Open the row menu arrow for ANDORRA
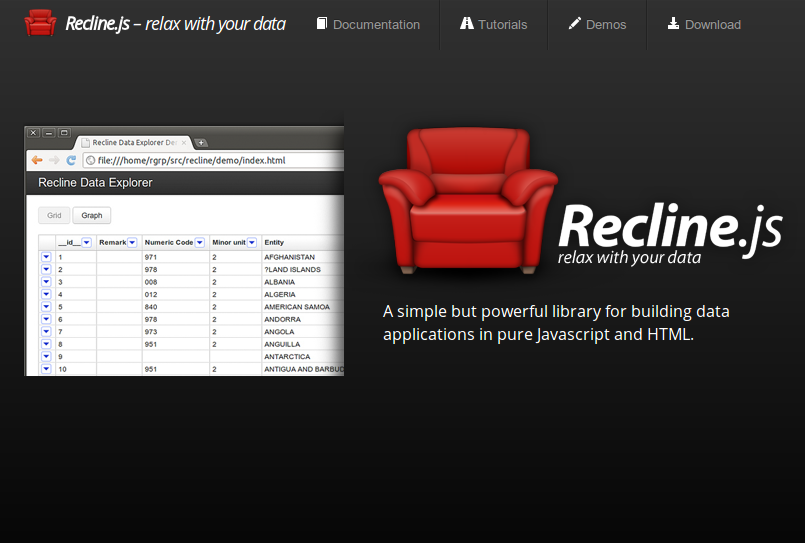Screen dimensions: 805x543 pos(46,319)
